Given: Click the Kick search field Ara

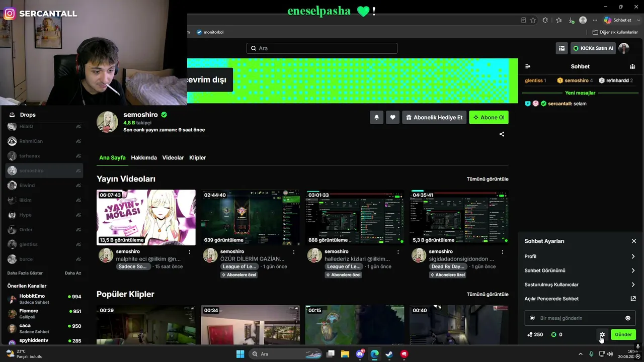Looking at the screenshot, I should pos(322,48).
